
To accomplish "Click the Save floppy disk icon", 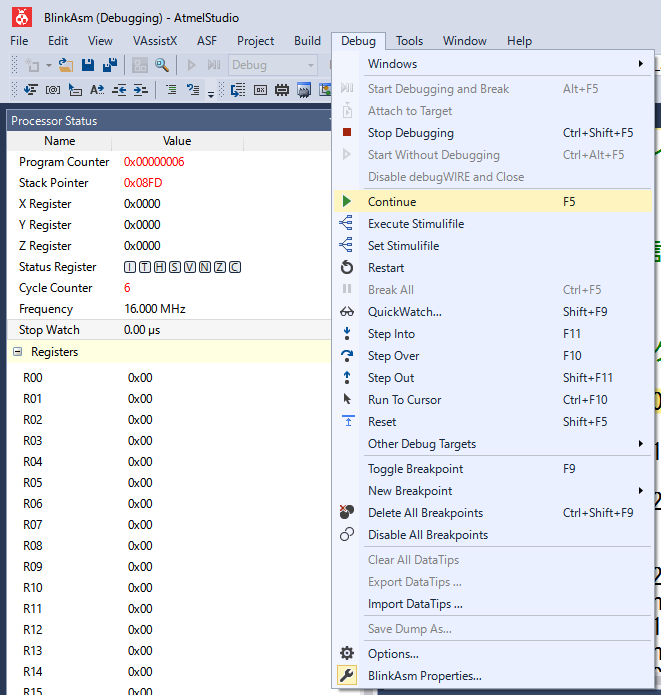I will (88, 65).
